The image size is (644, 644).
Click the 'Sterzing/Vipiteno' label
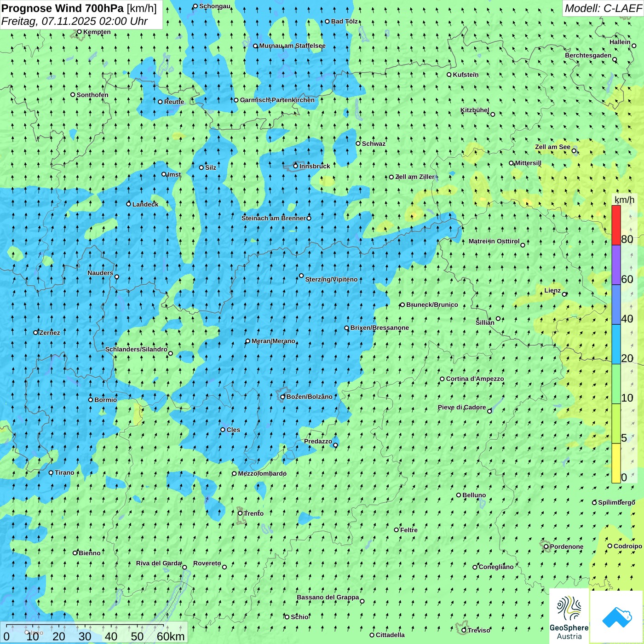[331, 279]
